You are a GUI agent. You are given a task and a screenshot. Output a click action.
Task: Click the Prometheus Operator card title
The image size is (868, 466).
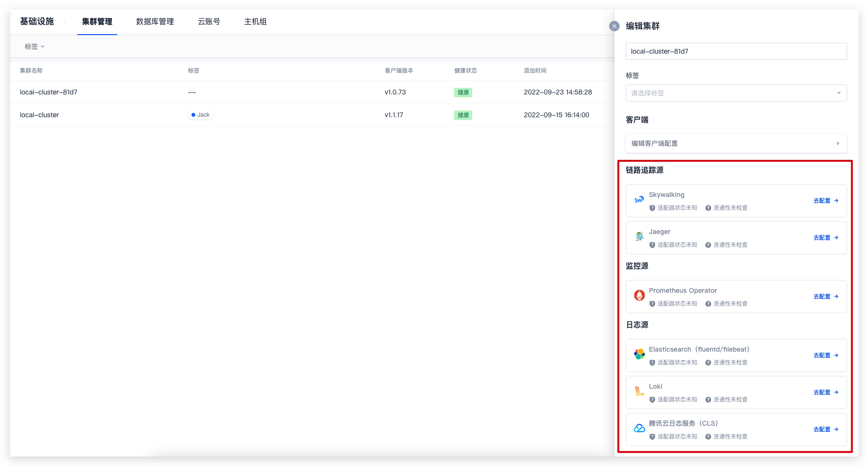(683, 290)
